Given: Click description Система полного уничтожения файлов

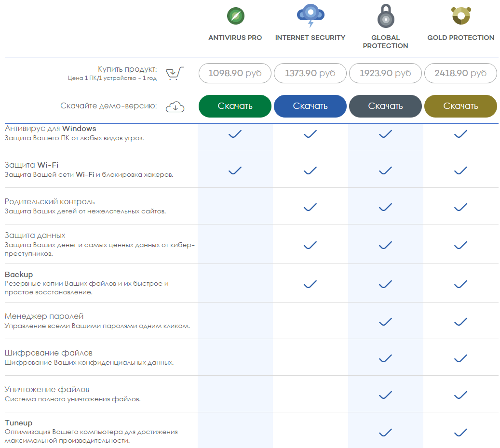Looking at the screenshot, I should (x=73, y=399).
